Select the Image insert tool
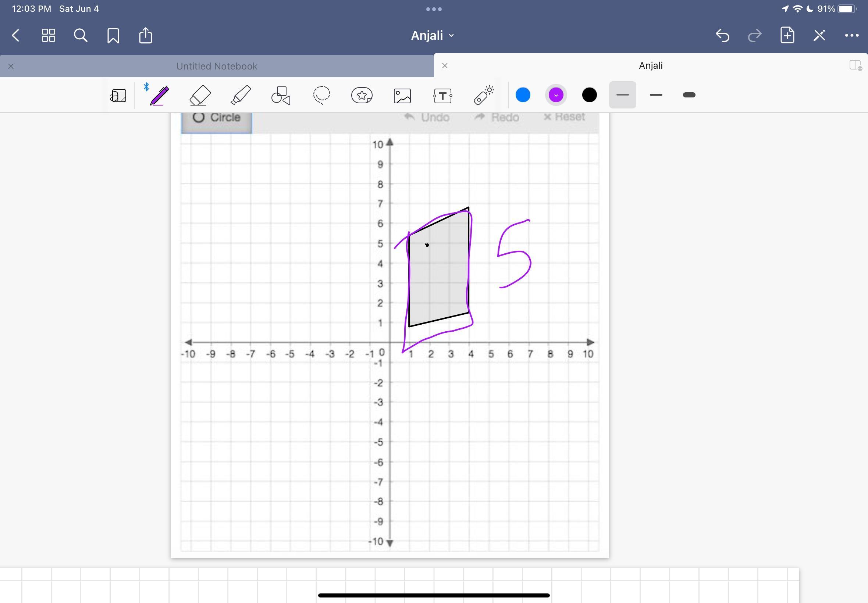This screenshot has width=868, height=603. pos(402,96)
